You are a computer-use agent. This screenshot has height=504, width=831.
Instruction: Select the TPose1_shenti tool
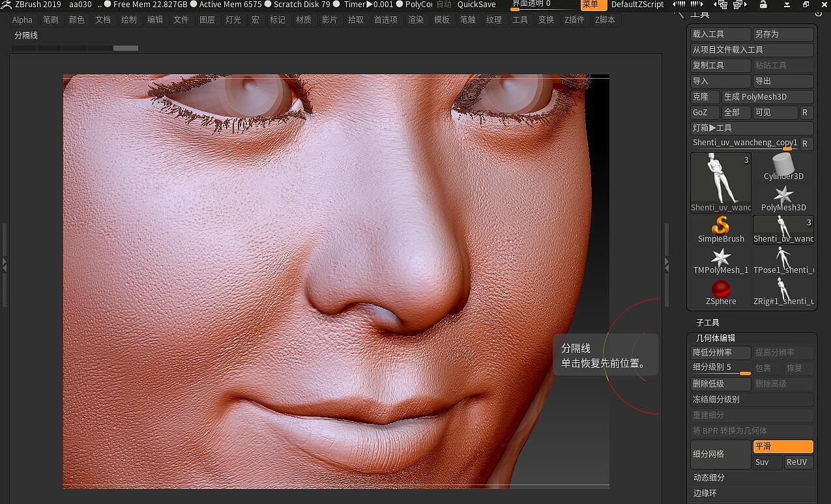coord(783,261)
